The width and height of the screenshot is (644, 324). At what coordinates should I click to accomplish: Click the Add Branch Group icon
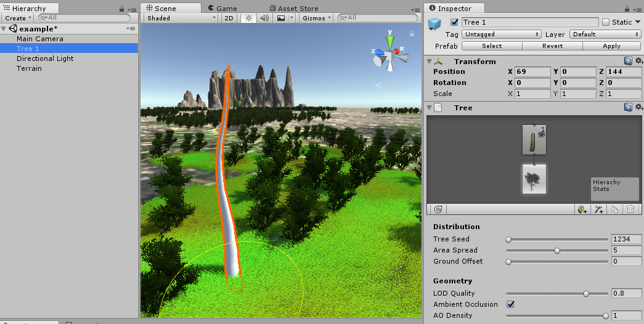tap(598, 209)
